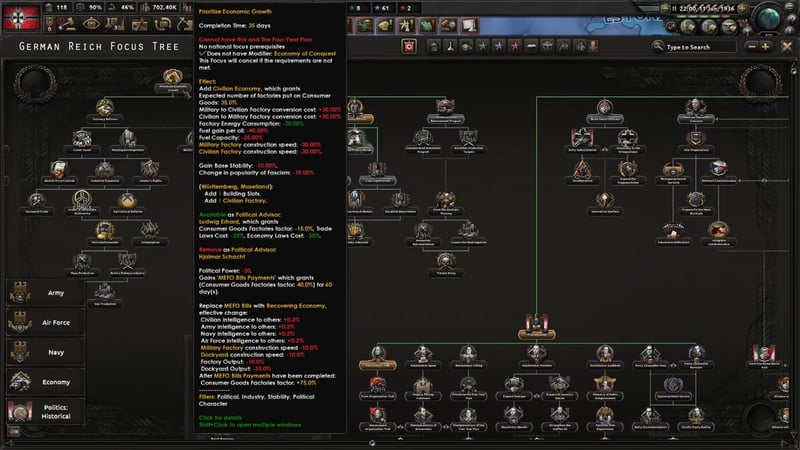Click the 'Click for details' tooltip text
Image resolution: width=800 pixels, height=450 pixels.
pyautogui.click(x=220, y=417)
